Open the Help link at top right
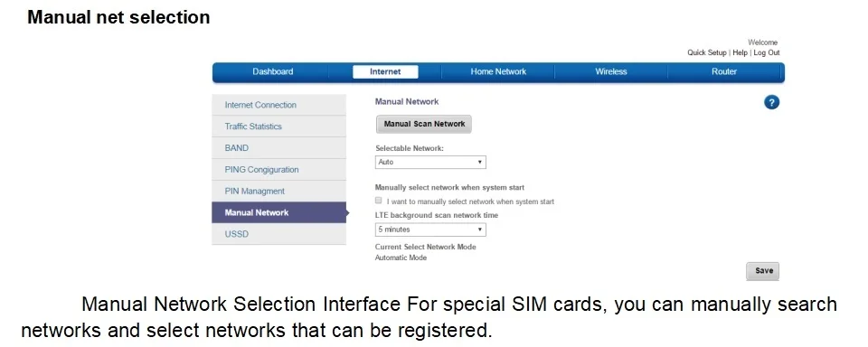868x347 pixels. tap(741, 52)
